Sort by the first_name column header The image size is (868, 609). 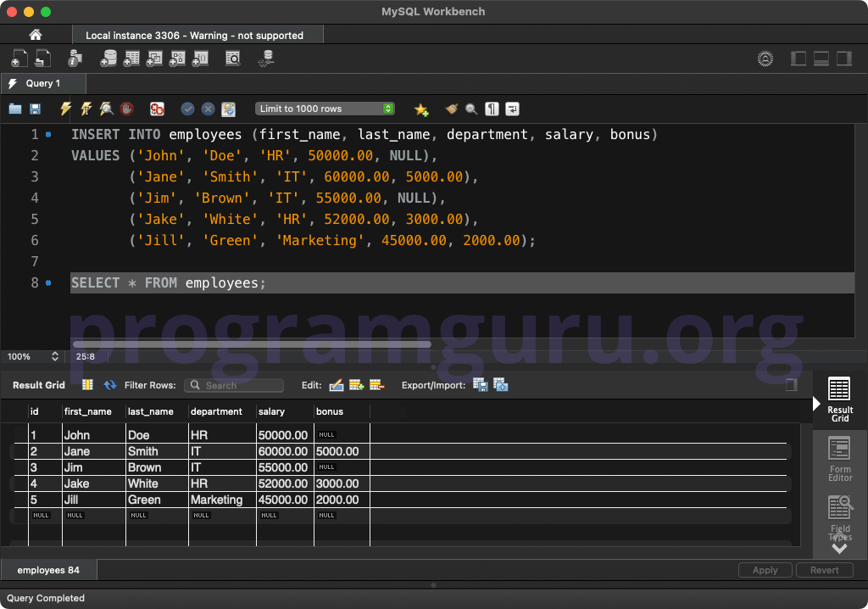93,411
